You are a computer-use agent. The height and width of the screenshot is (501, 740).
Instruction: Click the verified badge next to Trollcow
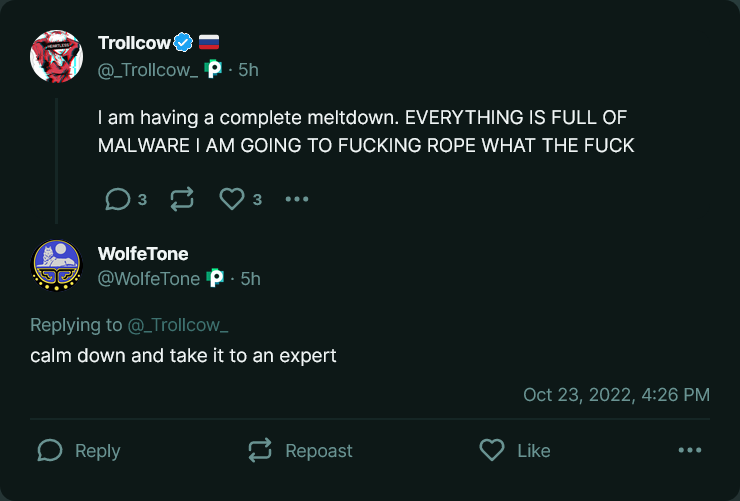(184, 42)
